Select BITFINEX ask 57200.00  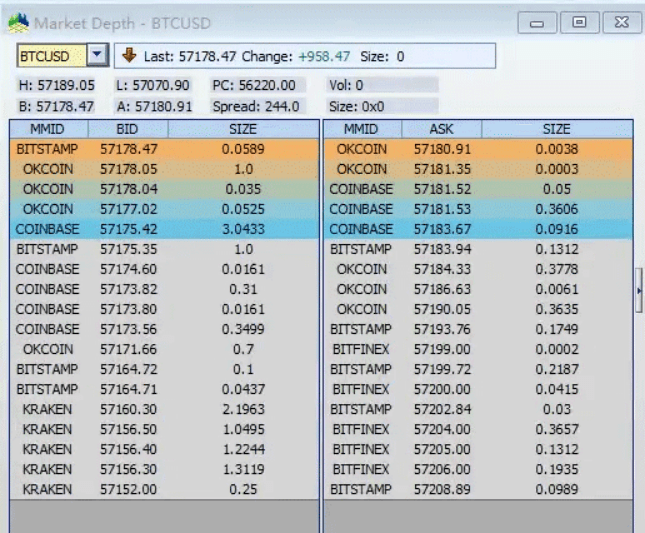click(x=478, y=389)
